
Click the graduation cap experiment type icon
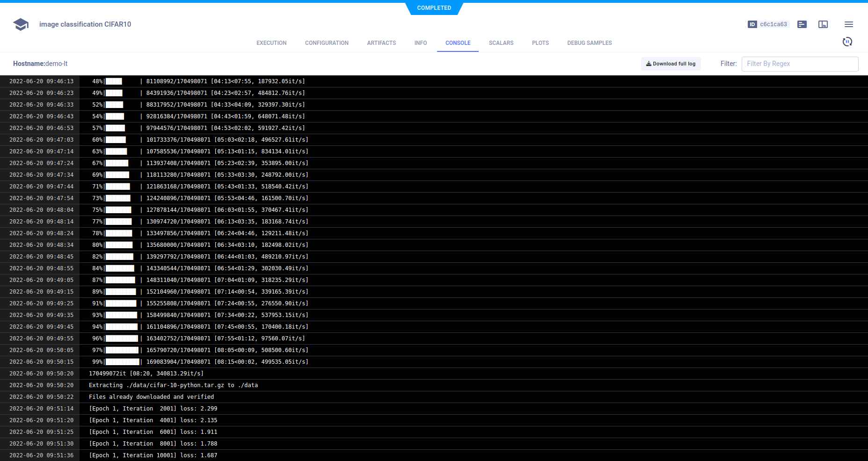coord(21,24)
